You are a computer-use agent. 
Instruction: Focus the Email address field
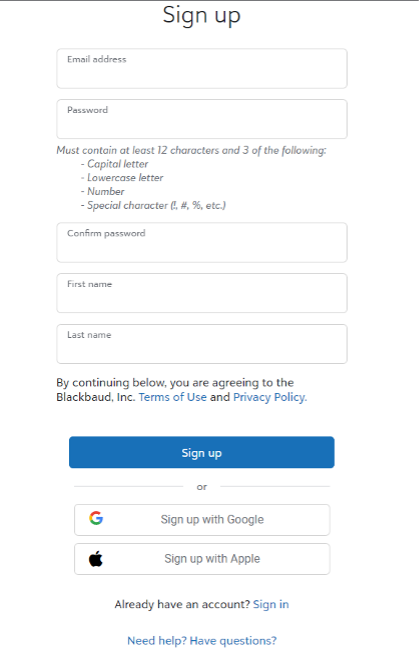pyautogui.click(x=202, y=69)
